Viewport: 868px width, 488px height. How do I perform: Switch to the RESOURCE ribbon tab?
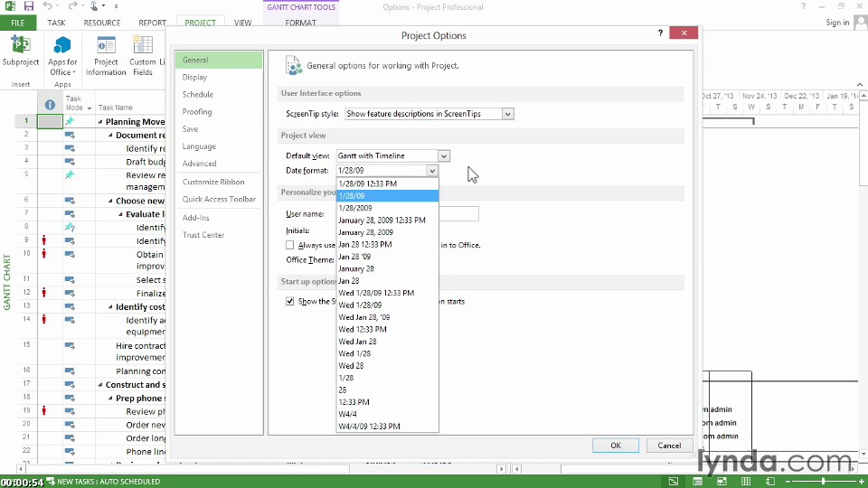pyautogui.click(x=102, y=23)
